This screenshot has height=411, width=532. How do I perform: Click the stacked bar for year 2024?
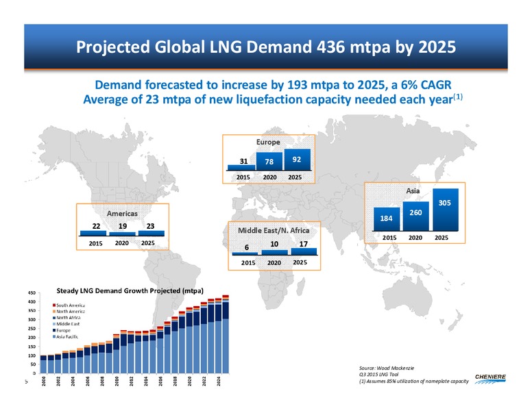pos(218,336)
